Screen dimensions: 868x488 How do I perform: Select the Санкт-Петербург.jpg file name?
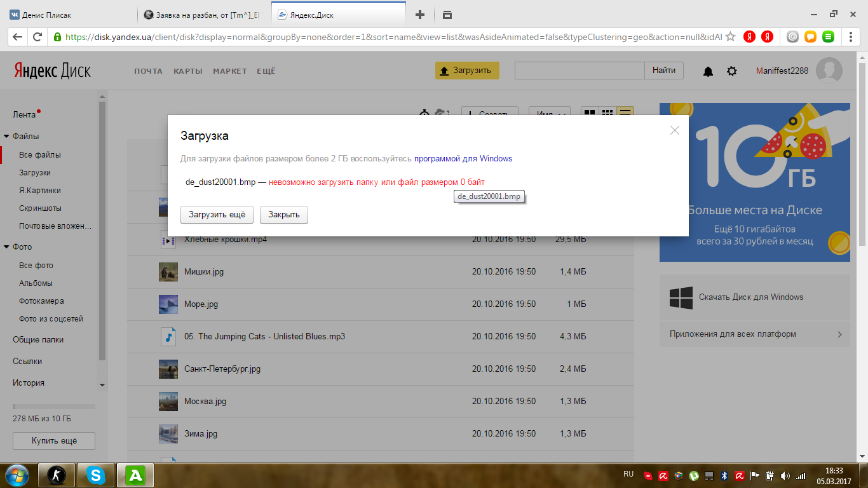pyautogui.click(x=222, y=369)
